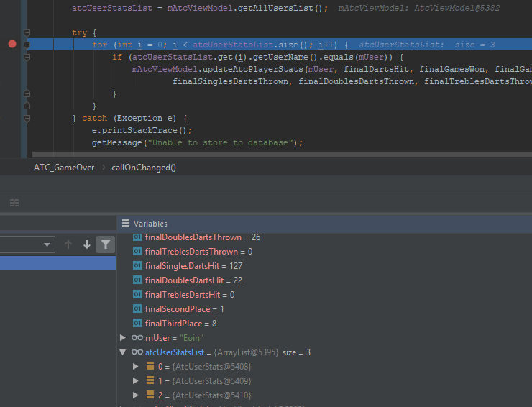This screenshot has height=407, width=532.
Task: Collapse the try block fold marker
Action: (x=27, y=32)
